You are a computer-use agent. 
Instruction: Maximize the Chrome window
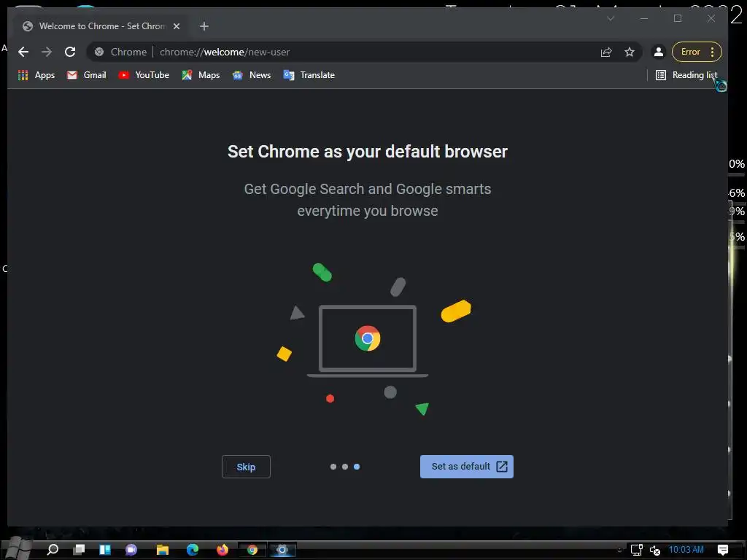coord(678,18)
